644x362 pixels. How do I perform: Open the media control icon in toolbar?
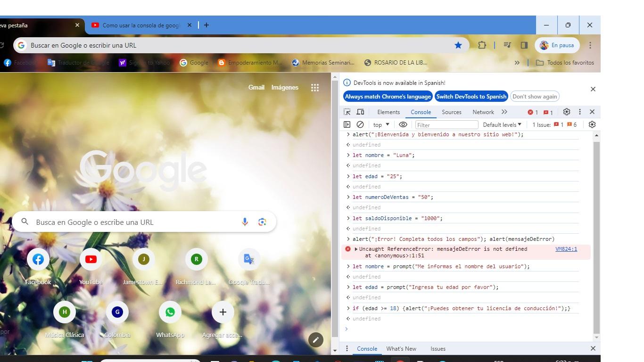point(507,45)
